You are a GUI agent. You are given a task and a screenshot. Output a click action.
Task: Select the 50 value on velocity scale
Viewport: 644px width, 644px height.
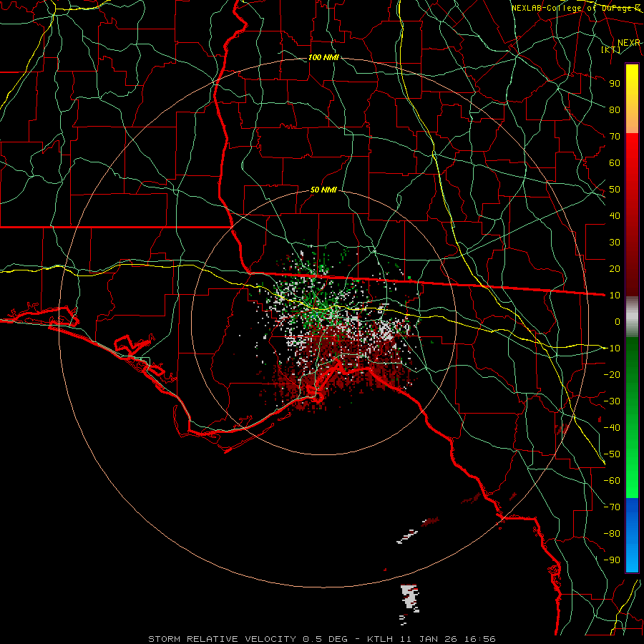(615, 190)
